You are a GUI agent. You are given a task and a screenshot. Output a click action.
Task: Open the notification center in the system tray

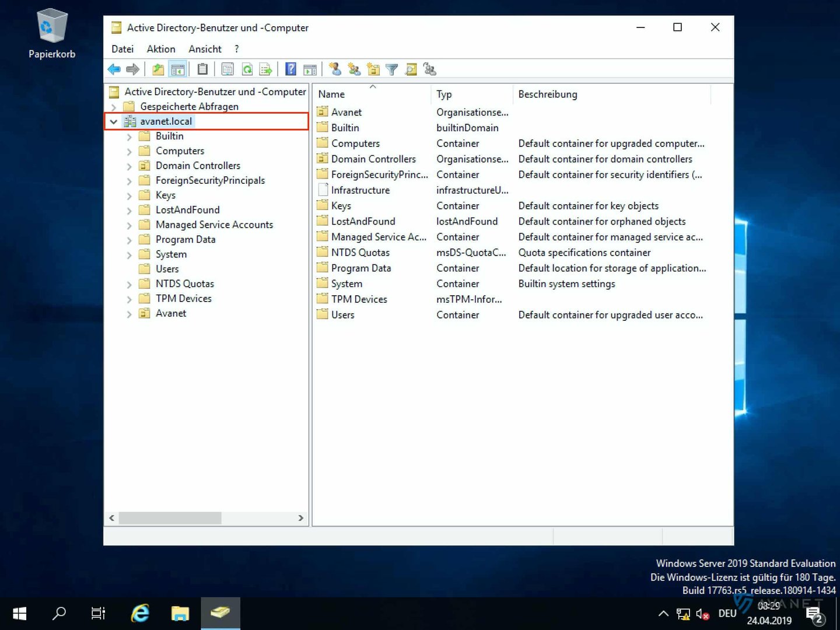pyautogui.click(x=814, y=614)
